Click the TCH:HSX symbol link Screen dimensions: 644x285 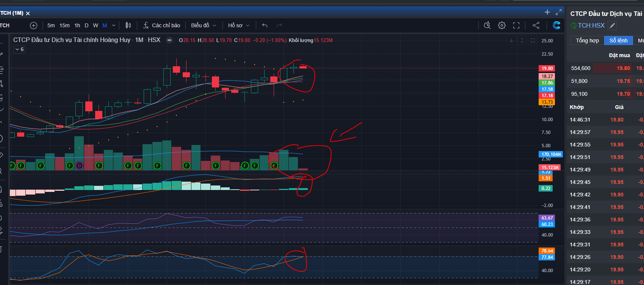591,26
